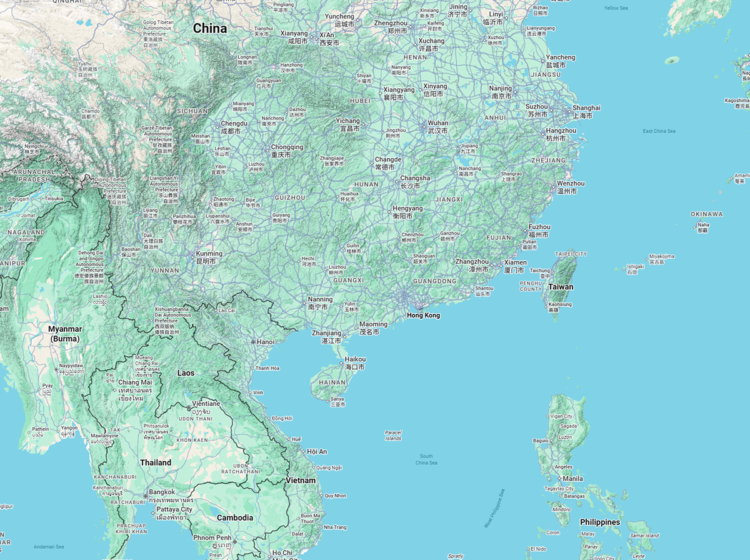Screen dimensions: 750x560
Task: Select the South China Sea label
Action: [426, 459]
